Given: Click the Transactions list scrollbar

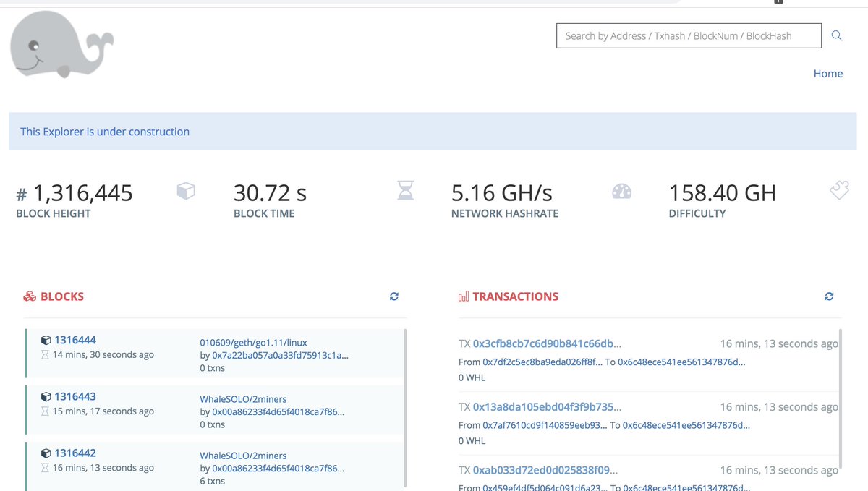Looking at the screenshot, I should (x=841, y=398).
